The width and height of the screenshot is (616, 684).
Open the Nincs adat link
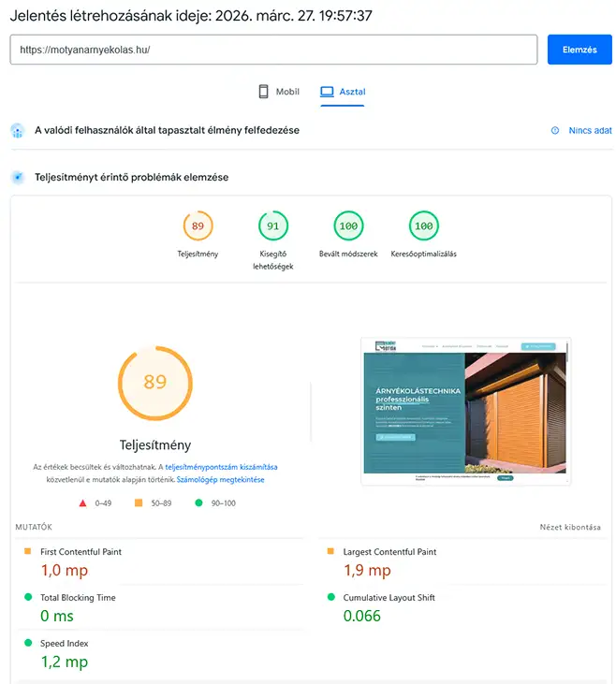coord(590,130)
